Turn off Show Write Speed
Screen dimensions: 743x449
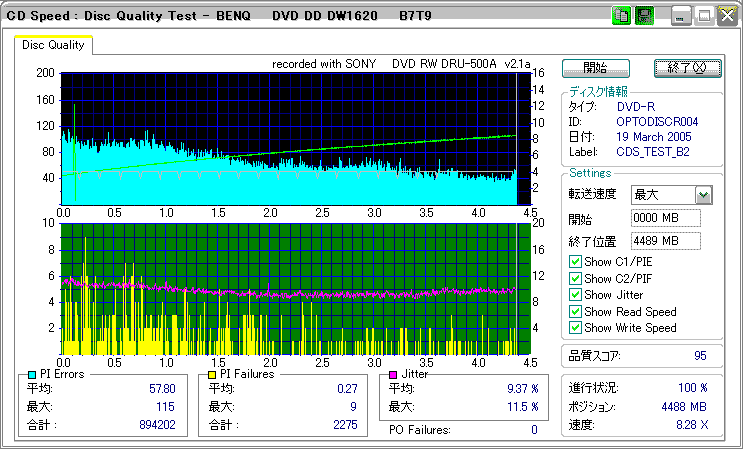point(575,327)
